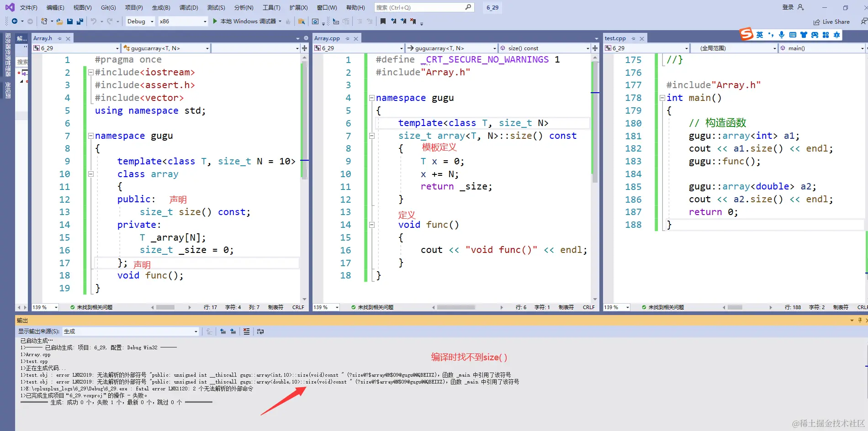This screenshot has width=868, height=431.
Task: Toggle the bookmark icon in toolbar
Action: pos(383,21)
